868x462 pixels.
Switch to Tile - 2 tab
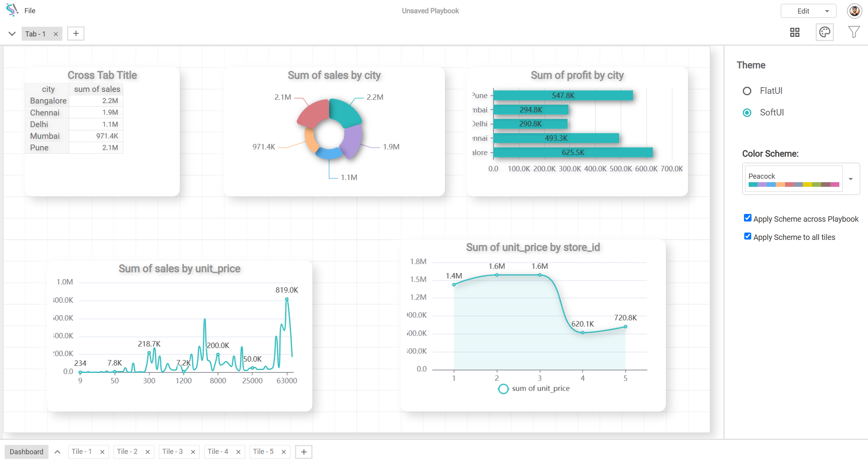pos(128,452)
